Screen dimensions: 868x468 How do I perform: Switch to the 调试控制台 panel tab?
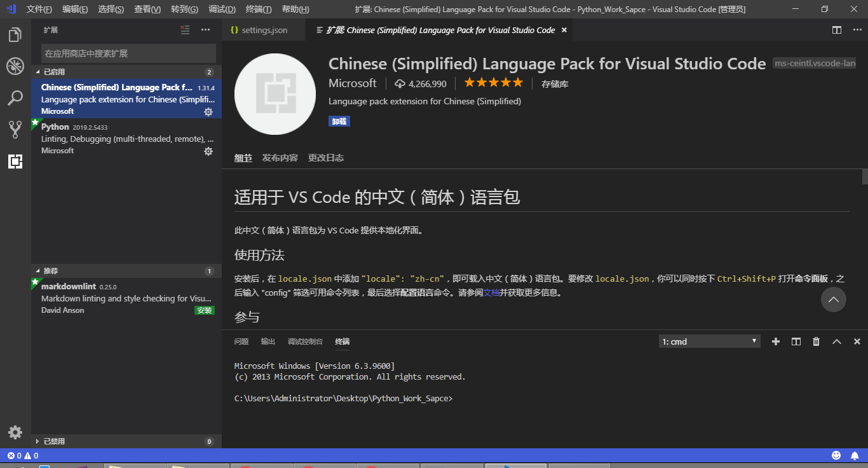[305, 341]
